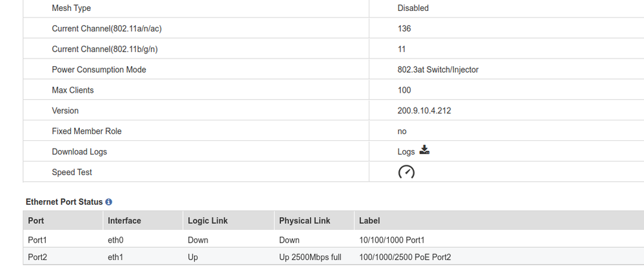Viewport: 644px width, 271px height.
Task: Select the Port2 table row cell
Action: click(39, 257)
